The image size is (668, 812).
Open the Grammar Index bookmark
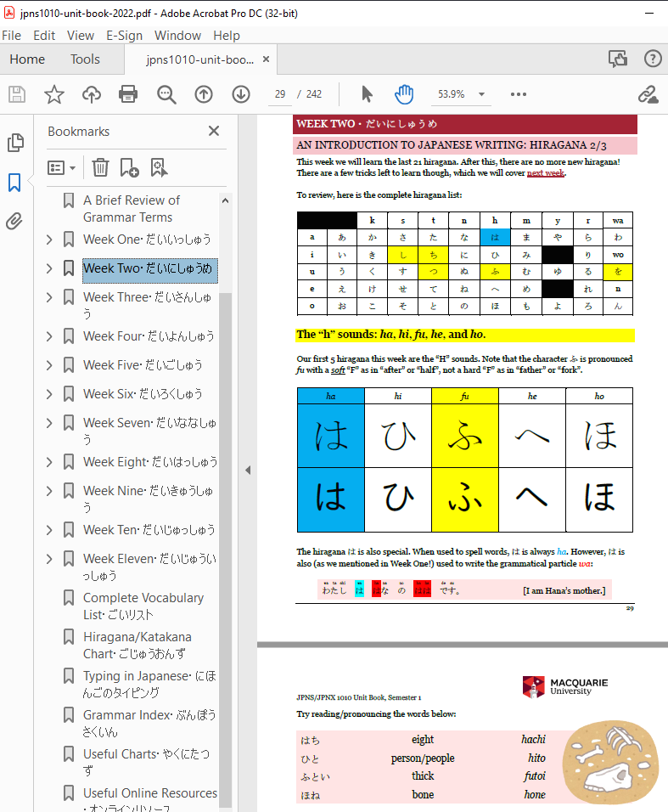(x=149, y=723)
